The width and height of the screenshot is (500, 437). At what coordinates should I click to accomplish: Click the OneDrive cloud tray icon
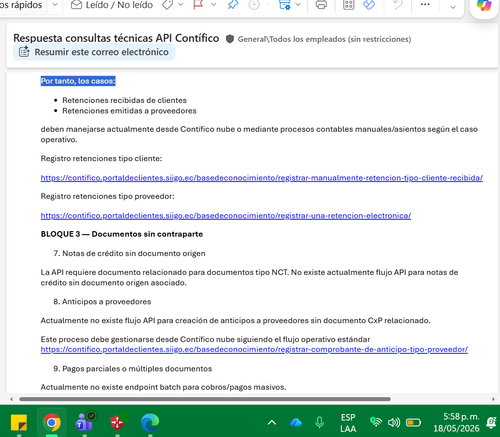point(296,423)
